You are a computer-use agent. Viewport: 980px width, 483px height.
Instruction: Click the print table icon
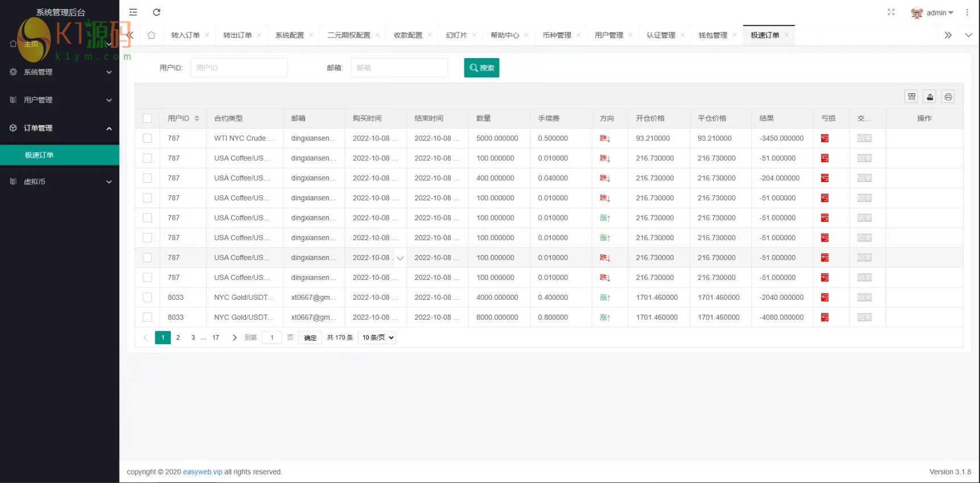click(948, 97)
